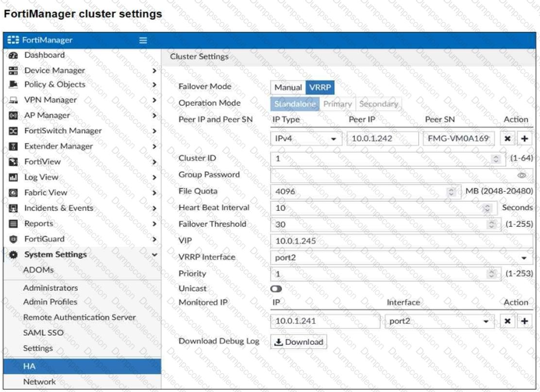Image resolution: width=540 pixels, height=392 pixels.
Task: Set operation mode to Primary
Action: pyautogui.click(x=337, y=104)
